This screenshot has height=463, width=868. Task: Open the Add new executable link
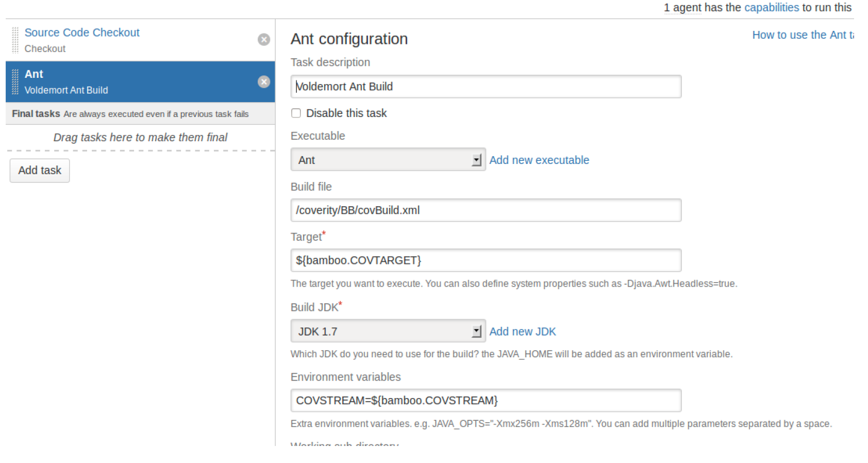tap(539, 160)
